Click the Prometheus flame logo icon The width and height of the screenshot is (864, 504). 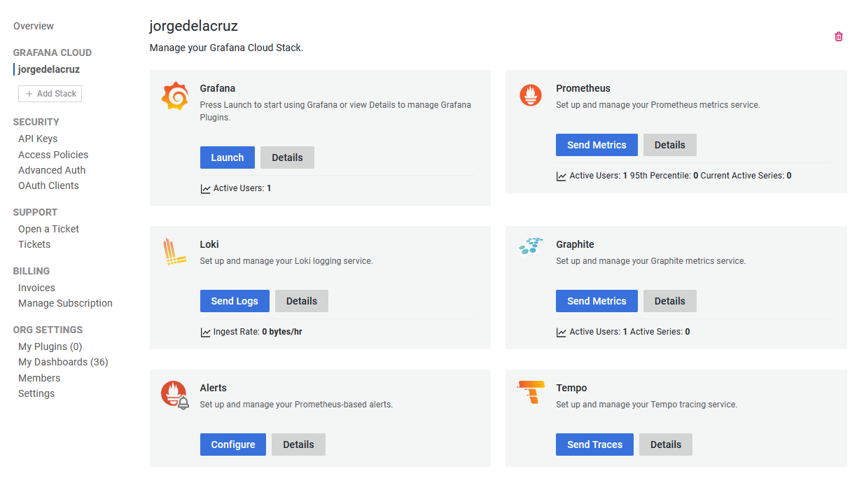[531, 94]
